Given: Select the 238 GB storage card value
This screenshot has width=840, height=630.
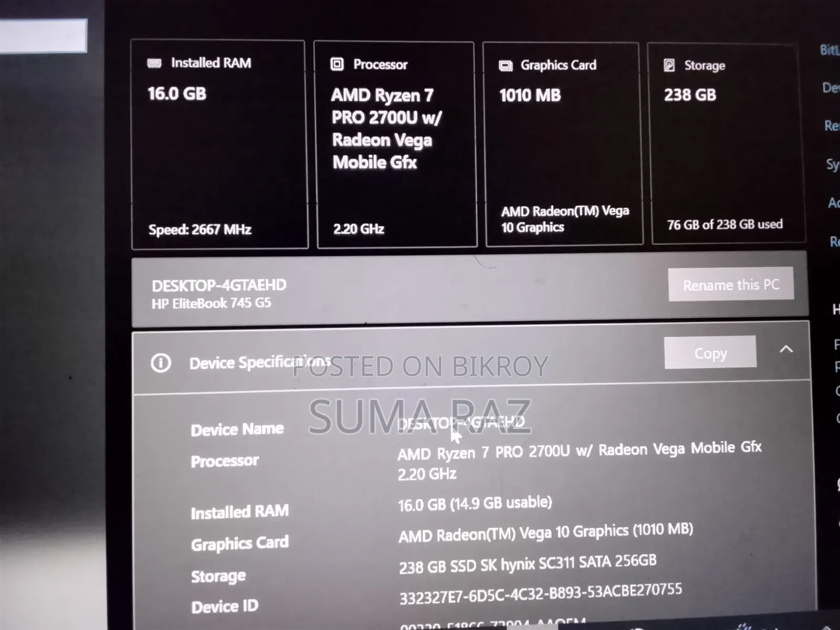Looking at the screenshot, I should pyautogui.click(x=690, y=95).
